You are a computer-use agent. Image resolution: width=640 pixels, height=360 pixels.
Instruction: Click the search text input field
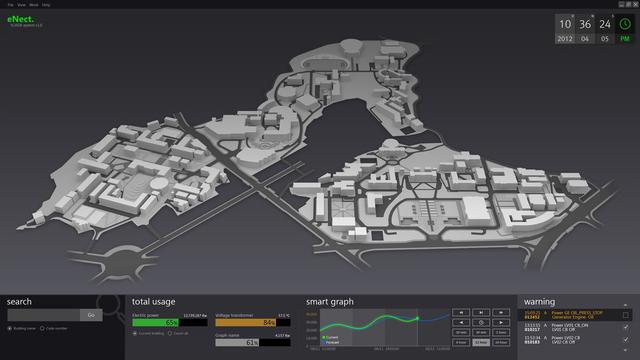[44, 315]
